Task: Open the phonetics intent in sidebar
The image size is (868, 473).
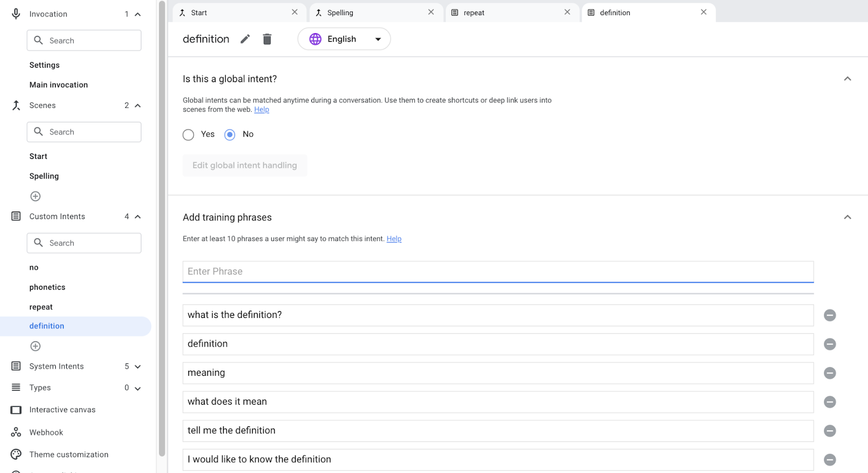Action: point(47,287)
